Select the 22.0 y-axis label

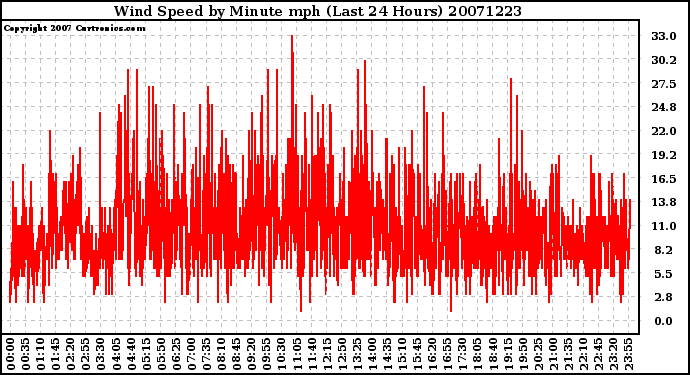[664, 131]
